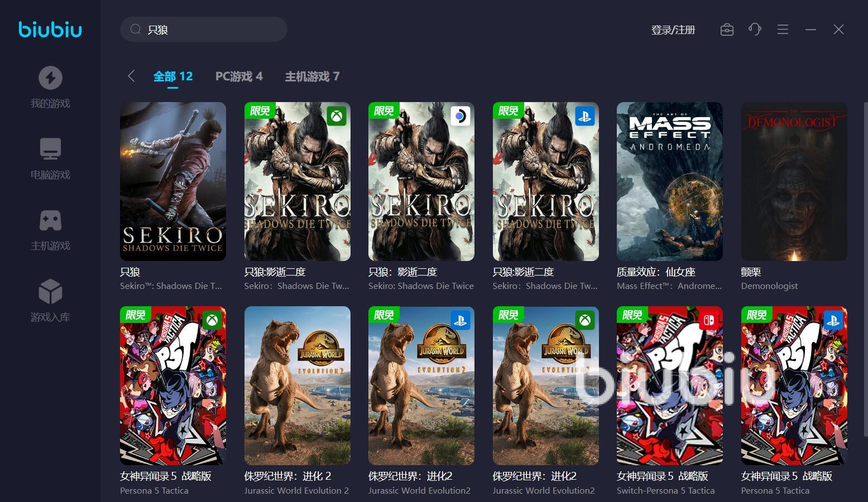
Task: Switch to the 主机游戏 7 tab
Action: click(312, 76)
